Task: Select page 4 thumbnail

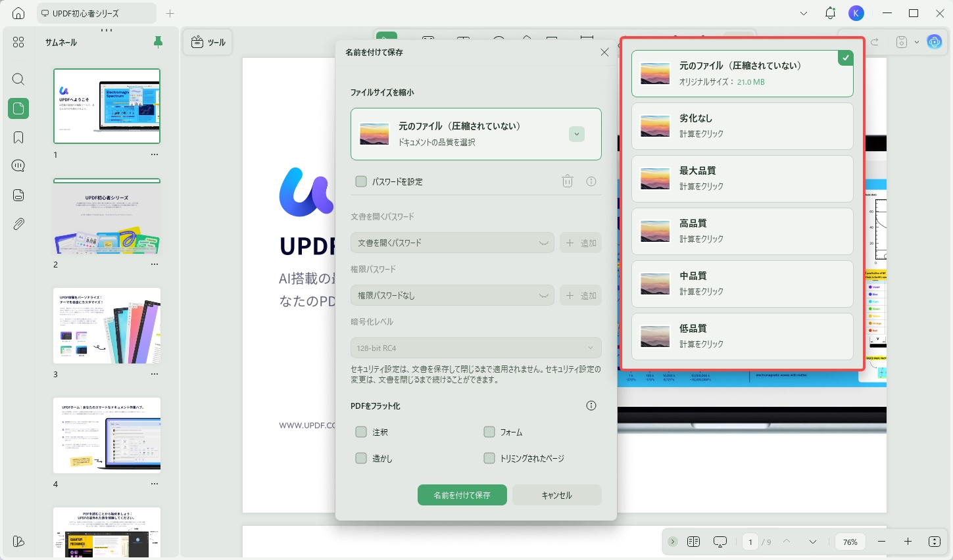Action: 107,435
